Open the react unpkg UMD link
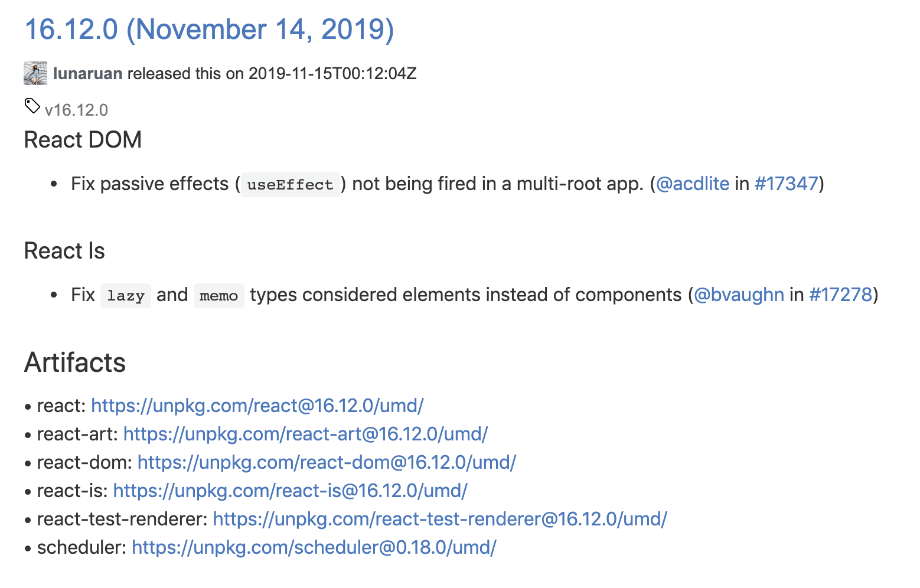920x588 pixels. point(257,406)
